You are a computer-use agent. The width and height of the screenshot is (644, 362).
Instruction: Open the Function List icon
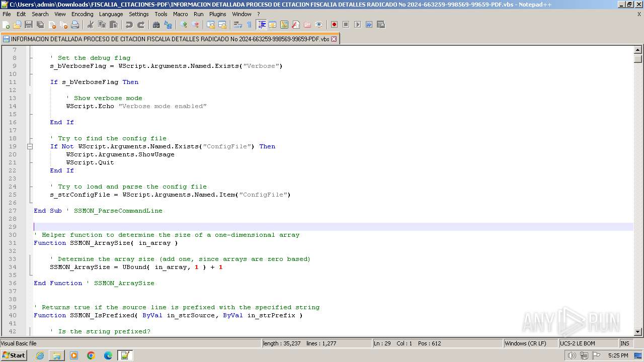(x=296, y=25)
